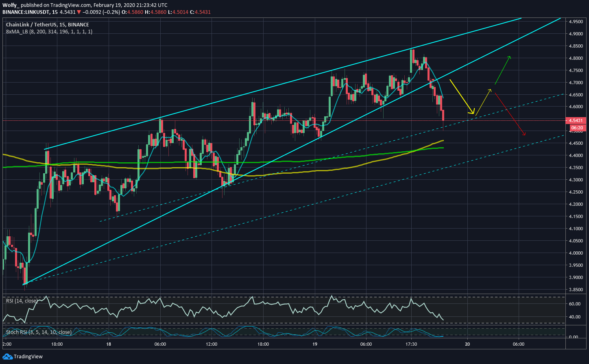Click the 4.2500 price axis label
This screenshot has width=589, height=364.
577,192
